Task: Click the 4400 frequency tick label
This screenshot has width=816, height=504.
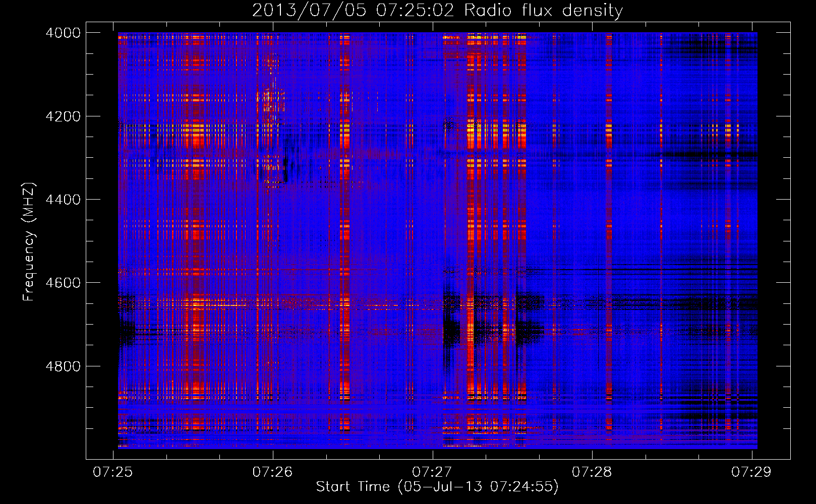Action: pyautogui.click(x=63, y=200)
